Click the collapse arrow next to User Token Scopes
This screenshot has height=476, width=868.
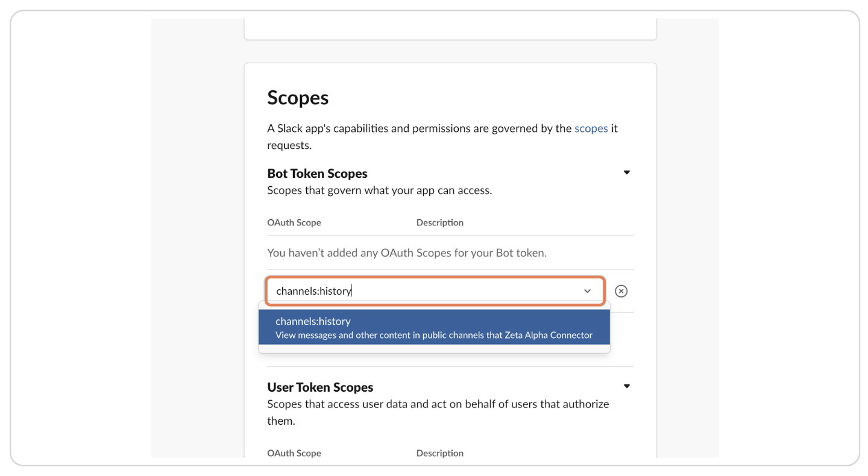(x=626, y=386)
